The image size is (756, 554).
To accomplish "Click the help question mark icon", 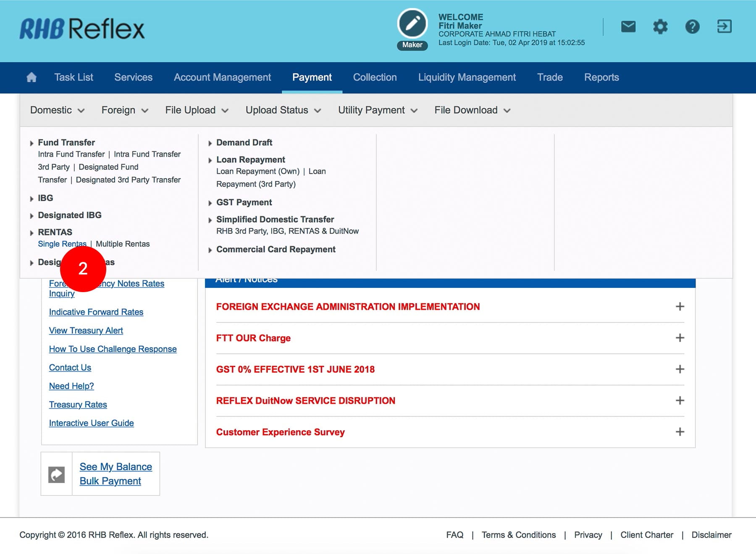I will (x=692, y=27).
